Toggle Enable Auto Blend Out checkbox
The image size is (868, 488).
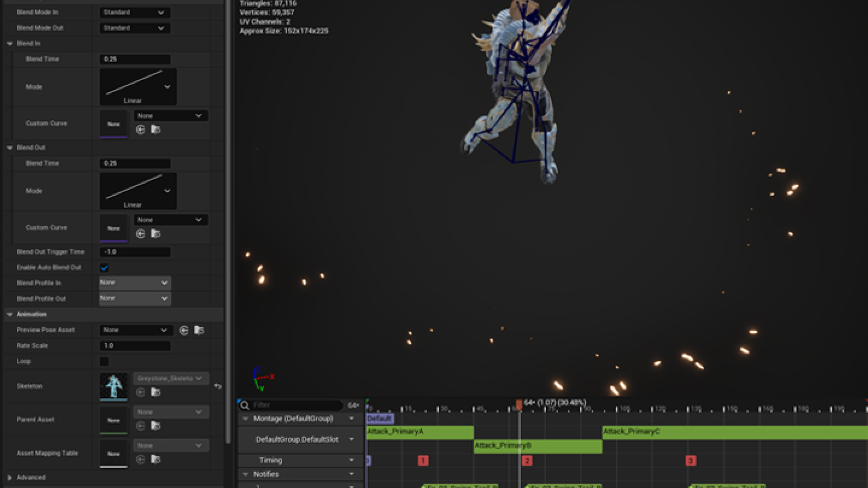tap(104, 267)
